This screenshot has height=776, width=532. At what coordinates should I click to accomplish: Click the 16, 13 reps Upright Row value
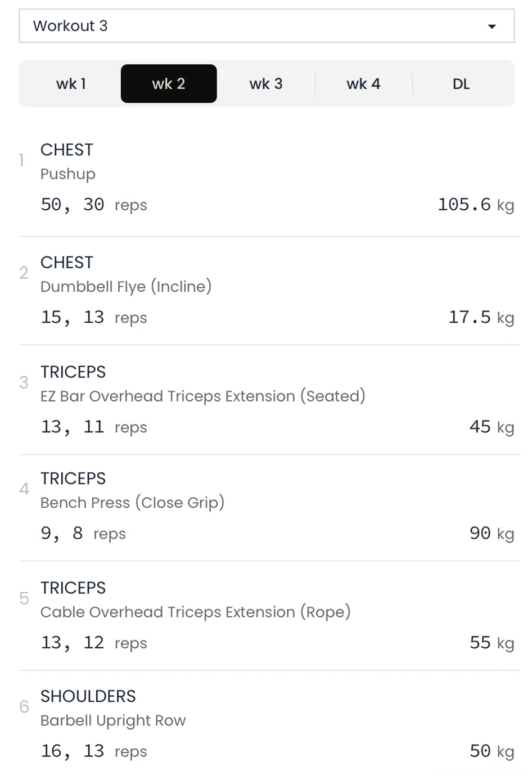coord(93,751)
